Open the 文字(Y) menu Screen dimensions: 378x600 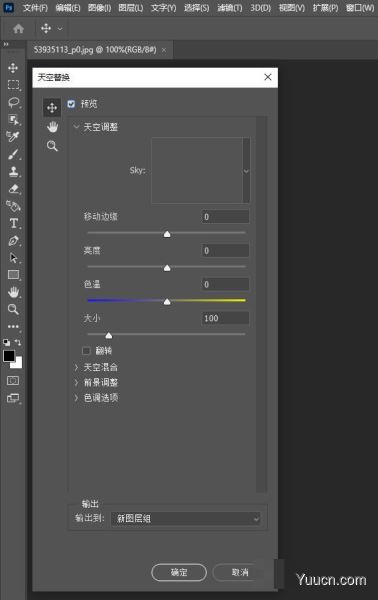coord(163,8)
